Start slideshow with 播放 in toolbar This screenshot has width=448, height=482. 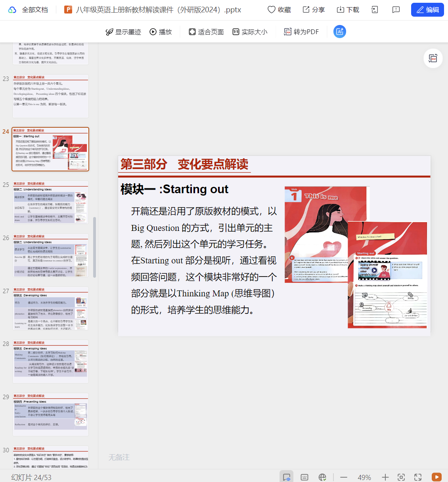point(161,32)
